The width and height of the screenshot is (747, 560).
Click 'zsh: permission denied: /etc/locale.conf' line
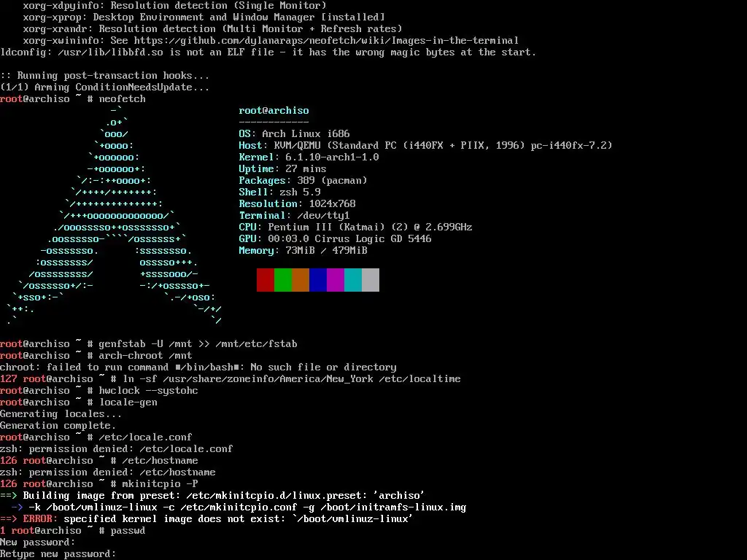click(117, 448)
